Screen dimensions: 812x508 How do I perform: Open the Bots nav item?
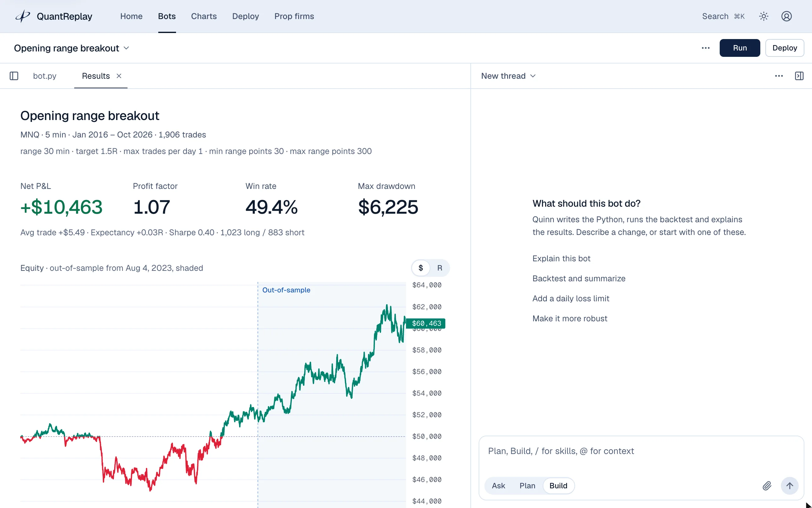pos(167,16)
